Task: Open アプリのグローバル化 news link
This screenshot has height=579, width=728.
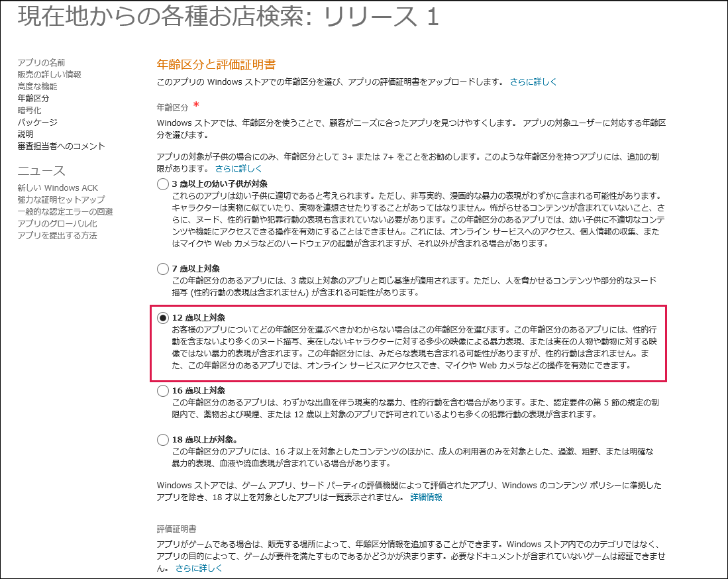Action: pyautogui.click(x=58, y=224)
